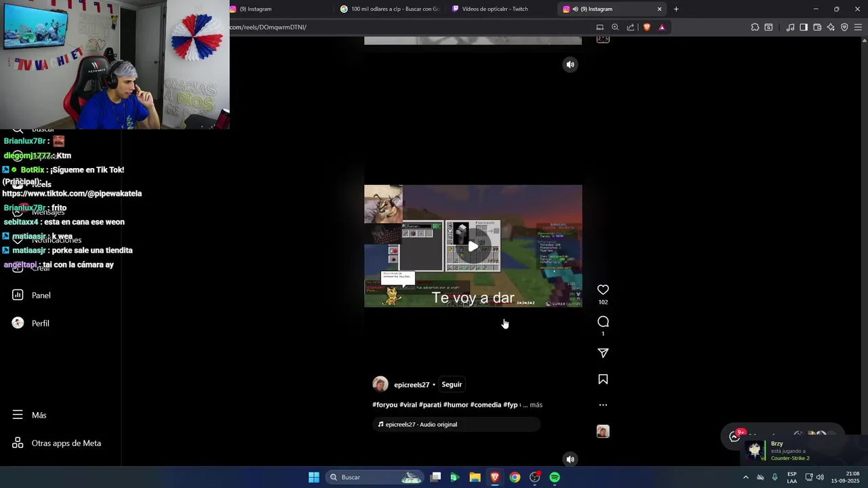Click the page search icon beside extensions
This screenshot has width=868, height=488.
[x=768, y=27]
